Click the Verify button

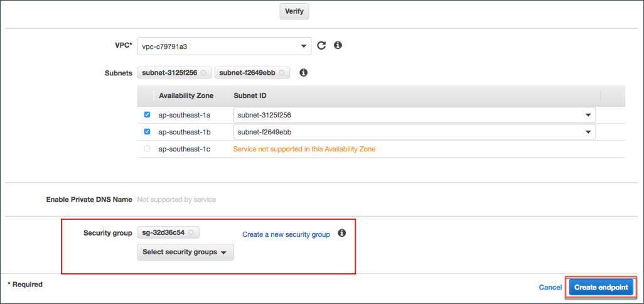pyautogui.click(x=294, y=11)
